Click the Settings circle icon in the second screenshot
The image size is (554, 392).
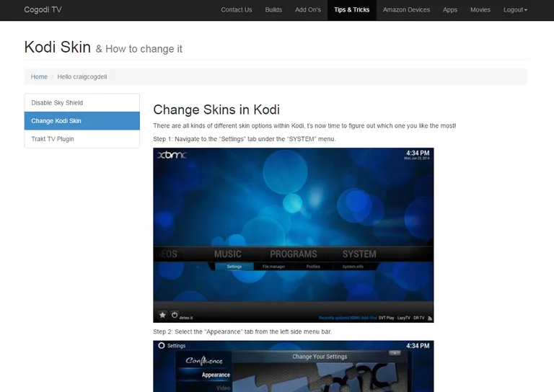pos(162,345)
